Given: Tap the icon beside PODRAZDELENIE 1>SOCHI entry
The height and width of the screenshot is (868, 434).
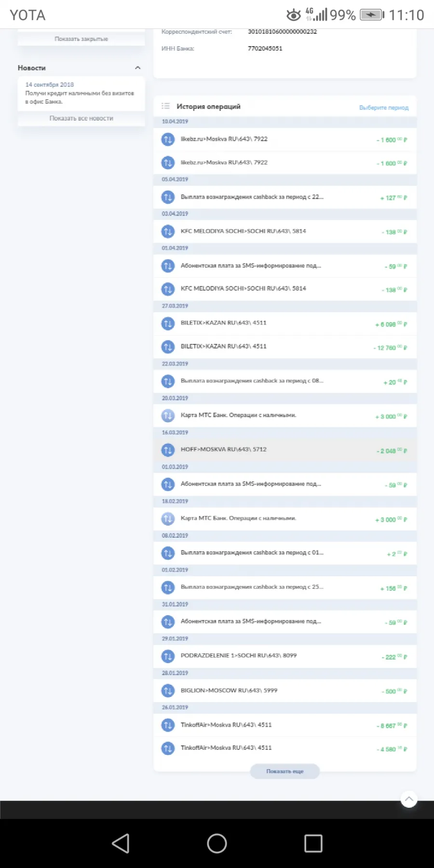Looking at the screenshot, I should [168, 656].
